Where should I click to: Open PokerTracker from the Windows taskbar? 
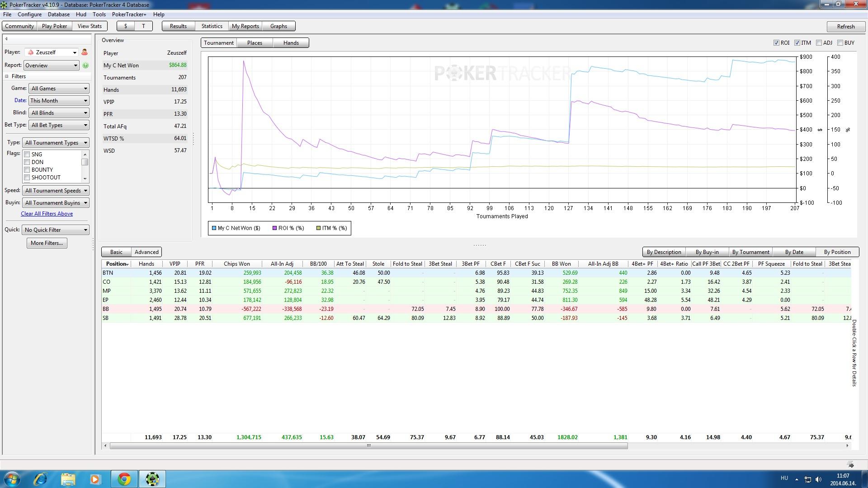[152, 479]
